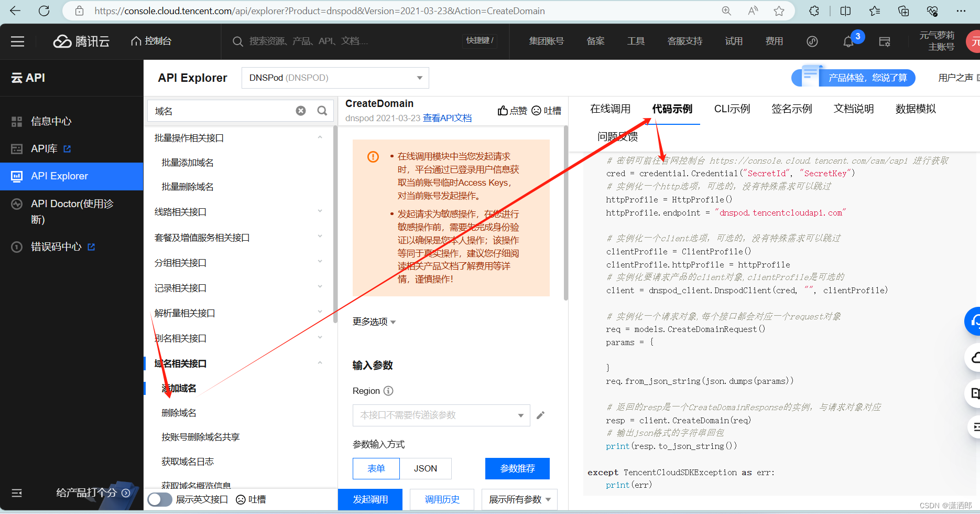Image resolution: width=980 pixels, height=514 pixels.
Task: Search APIs with the magnifier icon
Action: click(322, 111)
